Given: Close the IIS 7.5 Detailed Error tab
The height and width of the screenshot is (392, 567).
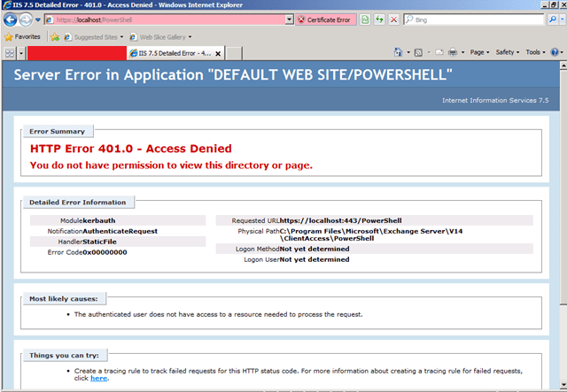Looking at the screenshot, I should point(218,54).
